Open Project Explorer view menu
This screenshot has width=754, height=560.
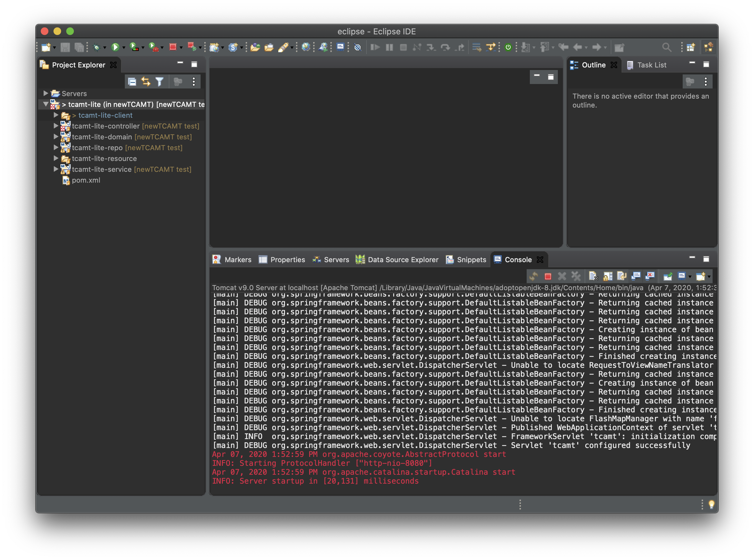click(x=194, y=82)
